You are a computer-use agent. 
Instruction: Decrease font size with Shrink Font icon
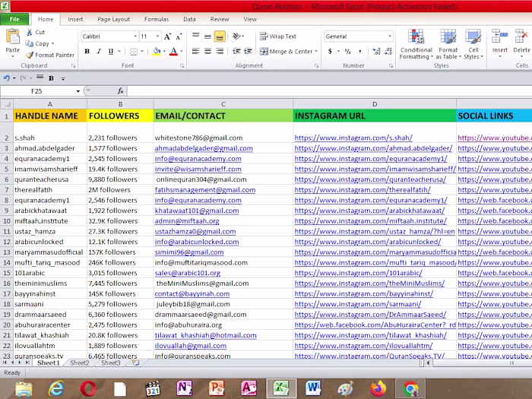tap(179, 36)
